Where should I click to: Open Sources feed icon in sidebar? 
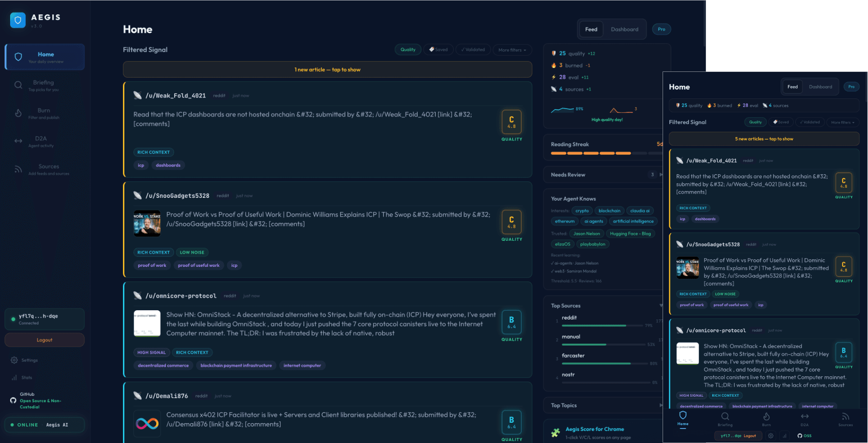18,169
